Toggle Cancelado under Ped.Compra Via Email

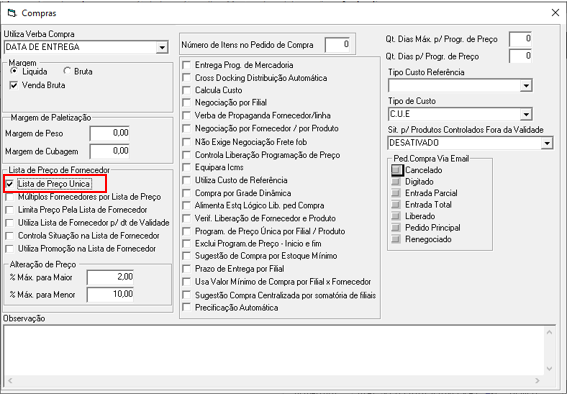[396, 170]
